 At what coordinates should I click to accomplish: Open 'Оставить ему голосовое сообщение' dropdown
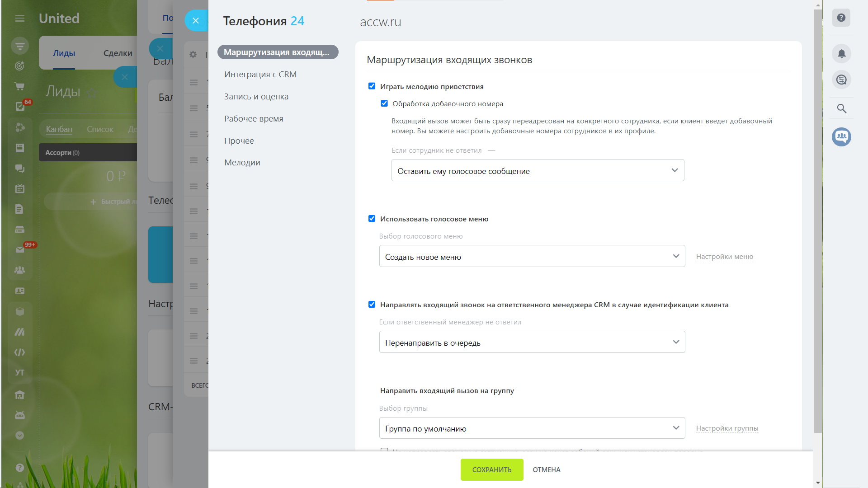pyautogui.click(x=538, y=170)
